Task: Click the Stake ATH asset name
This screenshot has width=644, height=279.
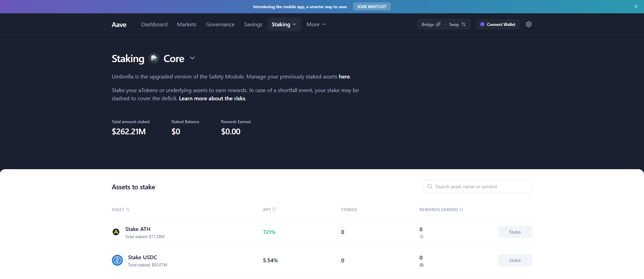Action: point(138,229)
